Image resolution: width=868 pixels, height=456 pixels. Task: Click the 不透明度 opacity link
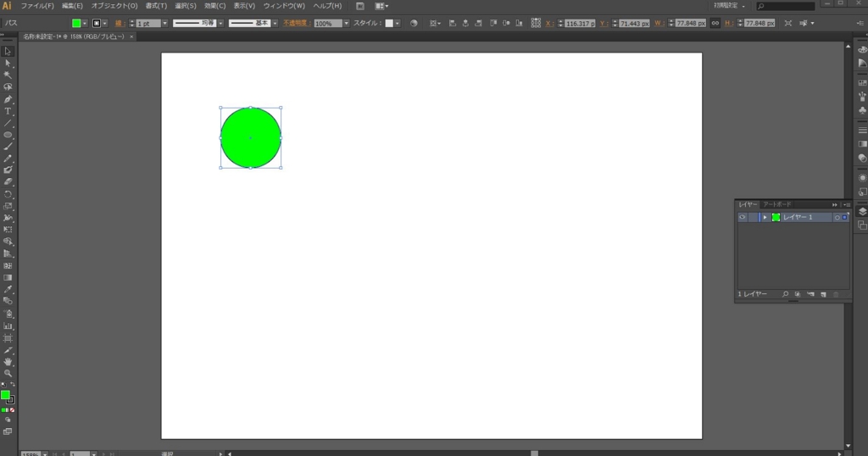(296, 23)
